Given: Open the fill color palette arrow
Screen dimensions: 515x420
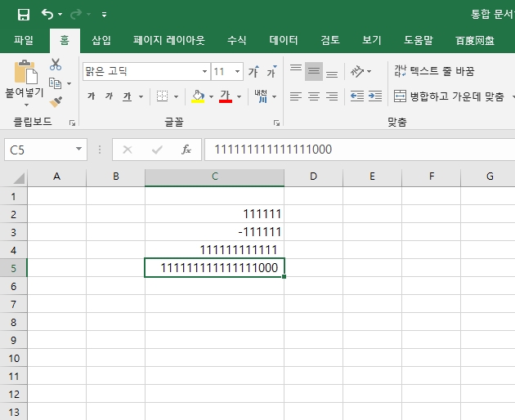Looking at the screenshot, I should pyautogui.click(x=211, y=96).
